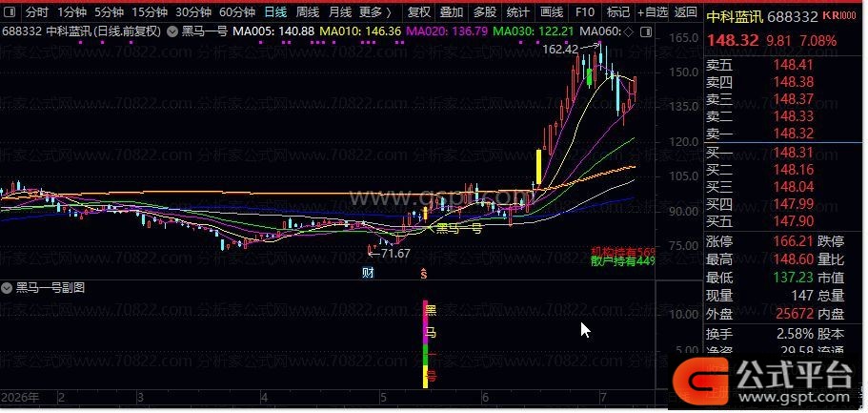Toggle the left panel icon before 分时
The image size is (868, 413).
10,12
